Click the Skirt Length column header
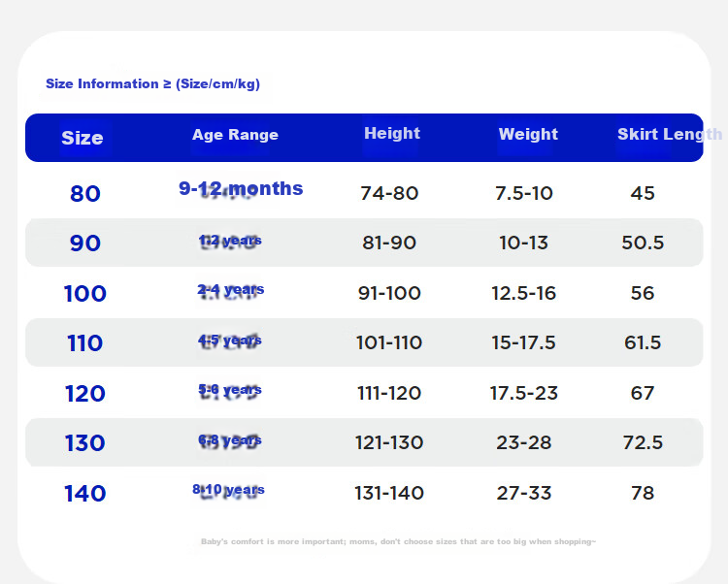The height and width of the screenshot is (584, 728). coord(670,134)
